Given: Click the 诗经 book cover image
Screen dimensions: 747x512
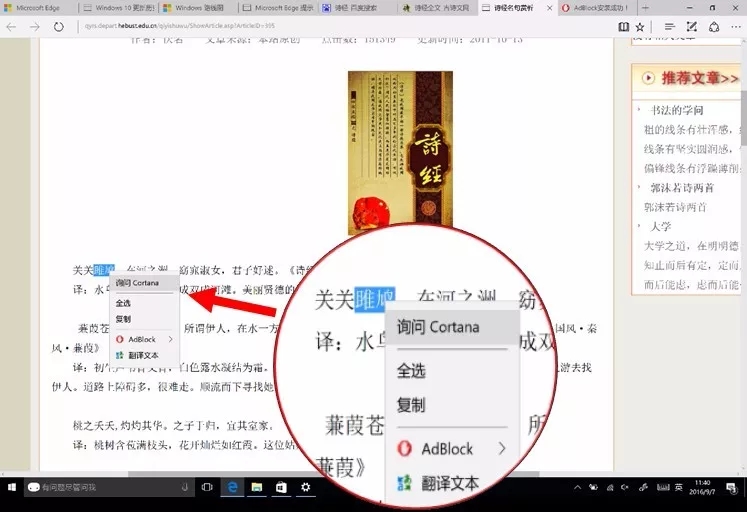Looking at the screenshot, I should pos(400,151).
